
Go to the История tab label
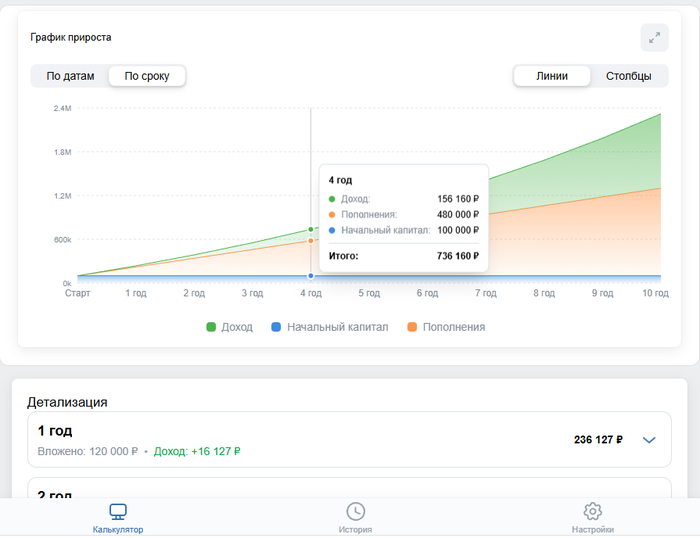[x=355, y=529]
